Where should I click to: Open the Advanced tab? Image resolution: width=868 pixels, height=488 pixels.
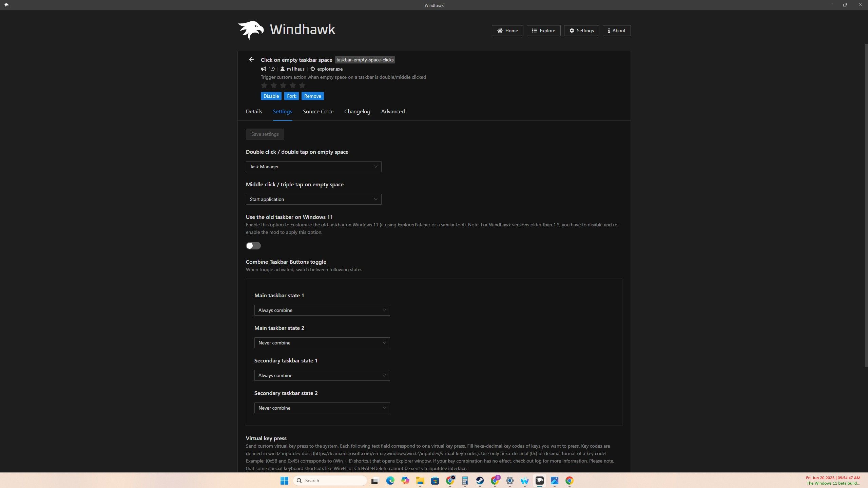[x=393, y=111]
